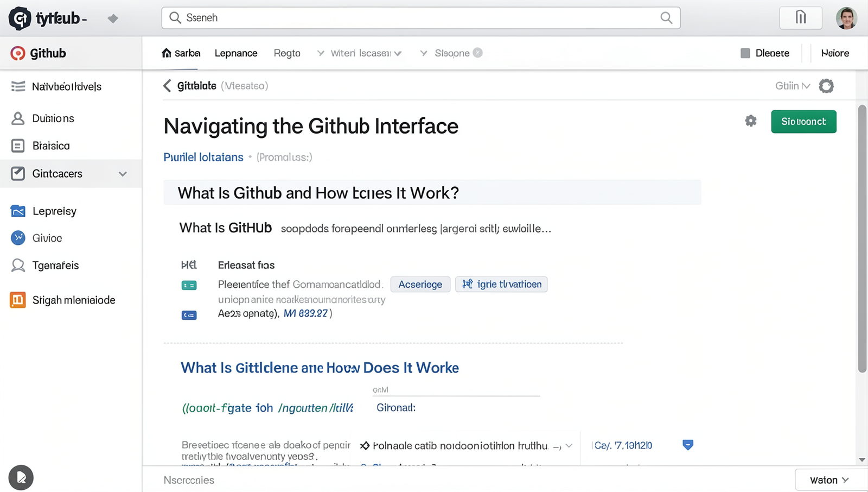Click the igrie tlvatfioen tag button
This screenshot has height=492, width=868.
tap(501, 284)
